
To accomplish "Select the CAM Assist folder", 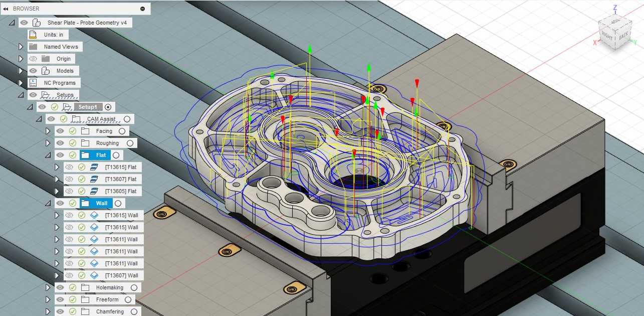I will click(x=101, y=119).
